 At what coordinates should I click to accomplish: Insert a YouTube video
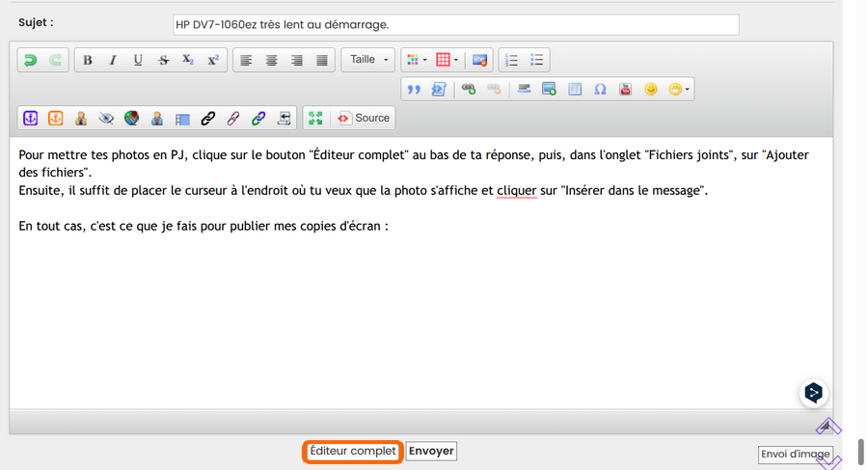[x=625, y=90]
